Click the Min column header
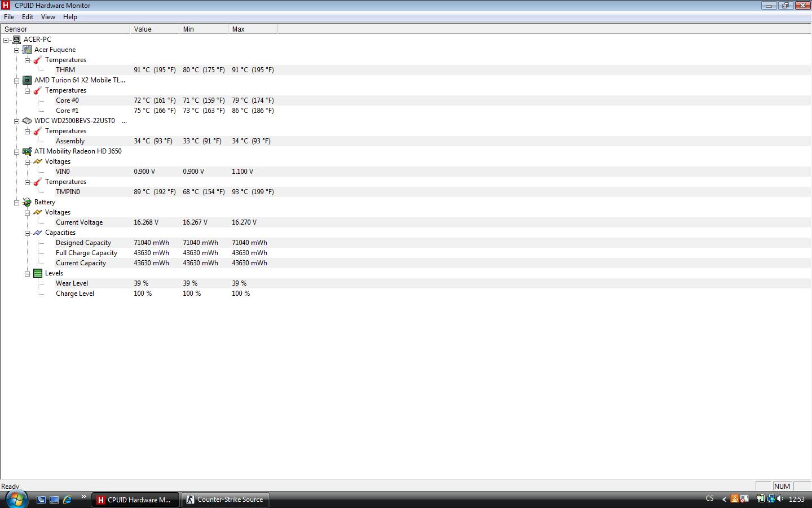The image size is (812, 508). pos(204,29)
